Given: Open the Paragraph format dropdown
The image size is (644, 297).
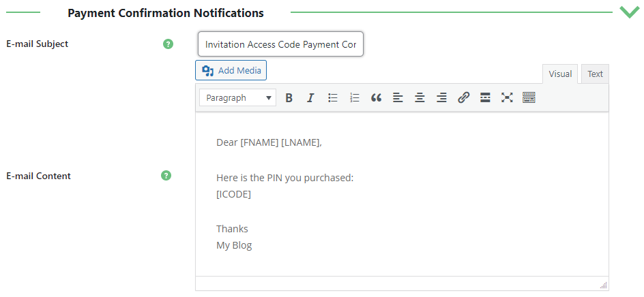Looking at the screenshot, I should 238,97.
